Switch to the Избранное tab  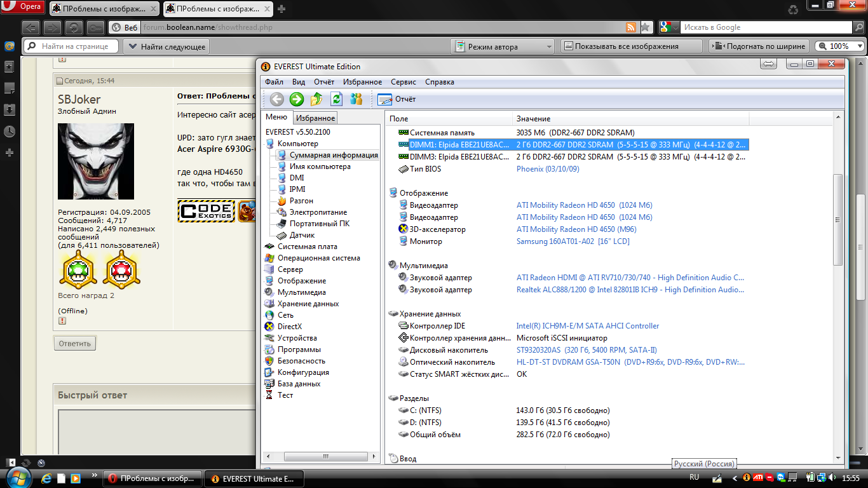315,118
